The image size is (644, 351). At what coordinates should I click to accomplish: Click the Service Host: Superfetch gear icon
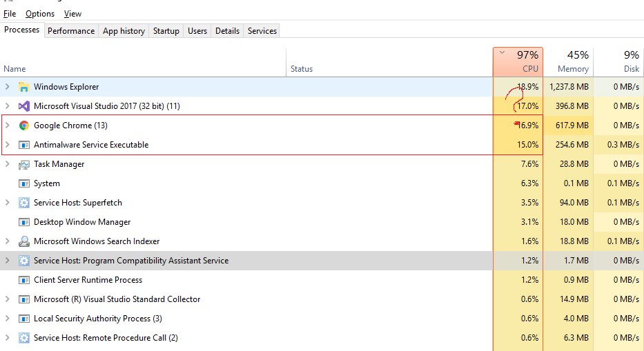[24, 203]
